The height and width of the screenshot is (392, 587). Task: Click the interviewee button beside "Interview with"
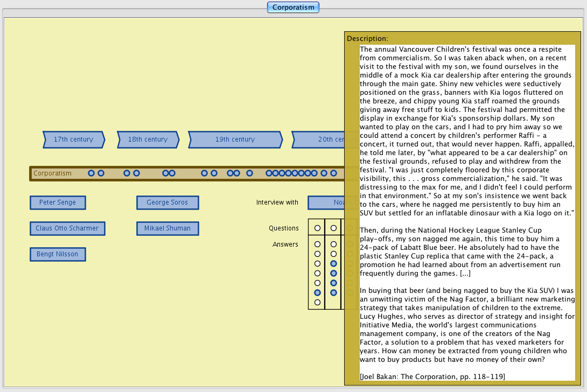tap(326, 202)
